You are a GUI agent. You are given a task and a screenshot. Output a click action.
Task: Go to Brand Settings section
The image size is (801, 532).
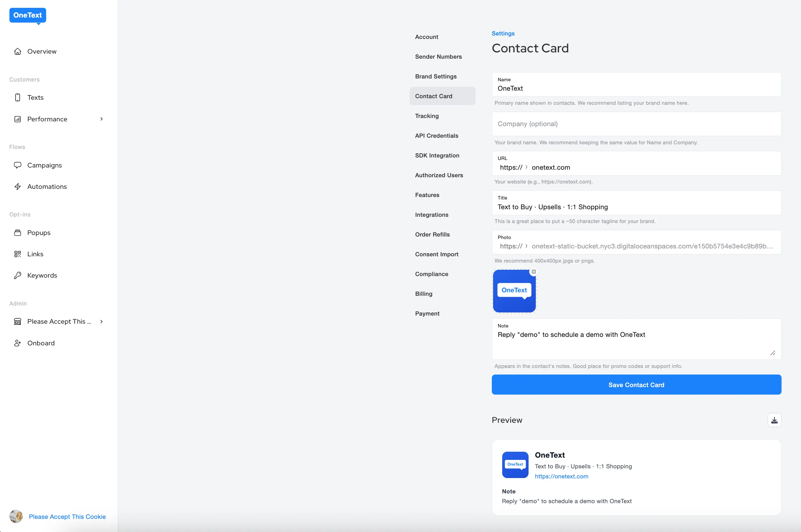point(435,76)
